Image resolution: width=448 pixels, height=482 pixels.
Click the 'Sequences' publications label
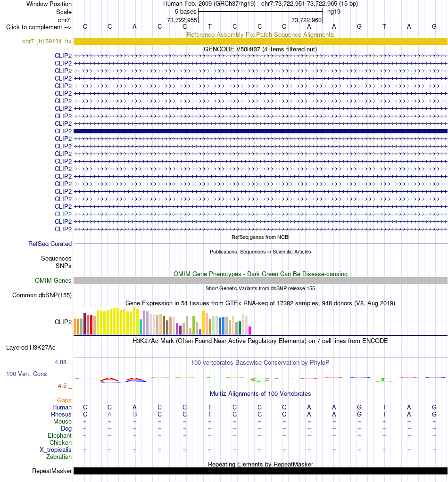[56, 259]
